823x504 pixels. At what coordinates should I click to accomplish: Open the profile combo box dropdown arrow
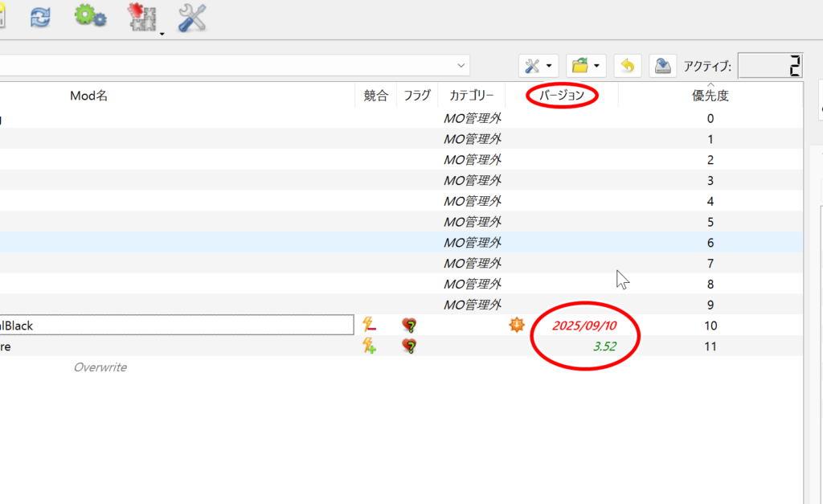tap(461, 65)
